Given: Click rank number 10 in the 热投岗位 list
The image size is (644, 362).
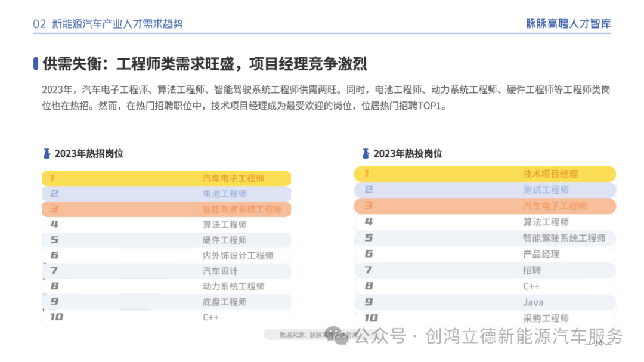Looking at the screenshot, I should [371, 318].
